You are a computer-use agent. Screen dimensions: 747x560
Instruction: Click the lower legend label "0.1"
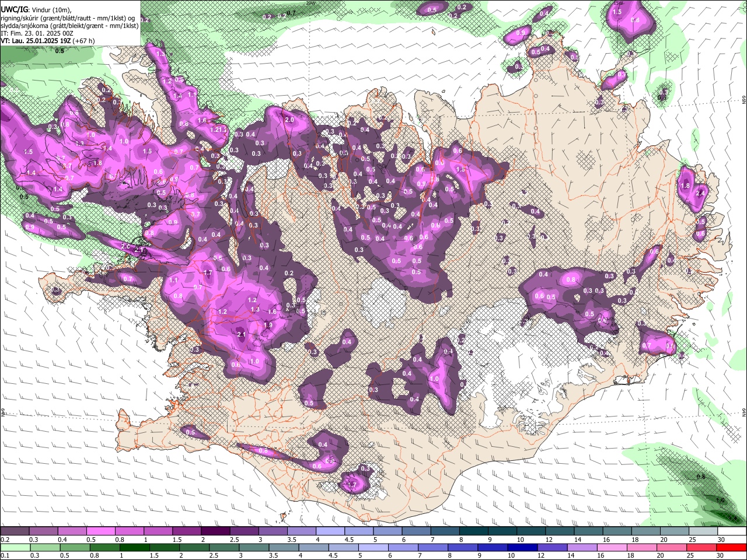(x=5, y=556)
